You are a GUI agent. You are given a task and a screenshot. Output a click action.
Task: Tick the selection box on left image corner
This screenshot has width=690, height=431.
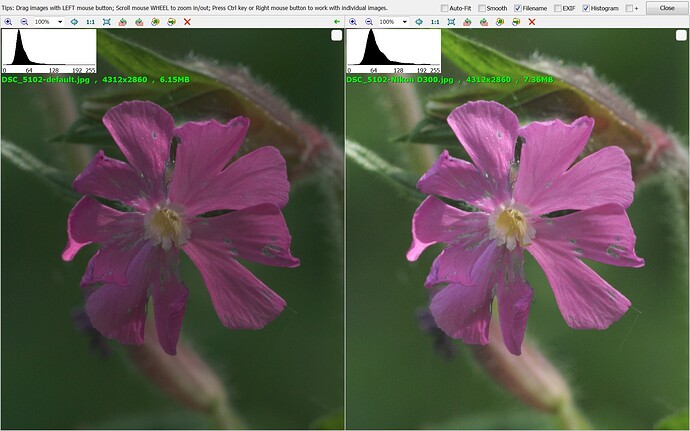(337, 36)
